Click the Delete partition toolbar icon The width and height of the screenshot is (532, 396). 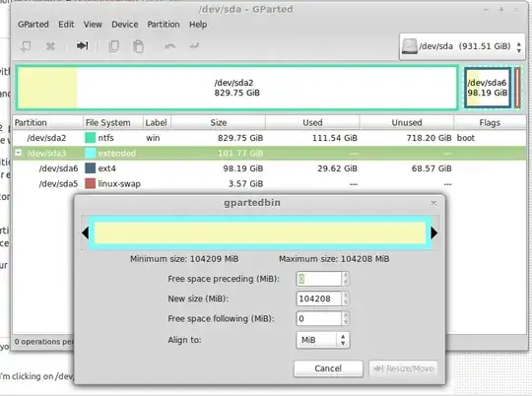(x=50, y=46)
